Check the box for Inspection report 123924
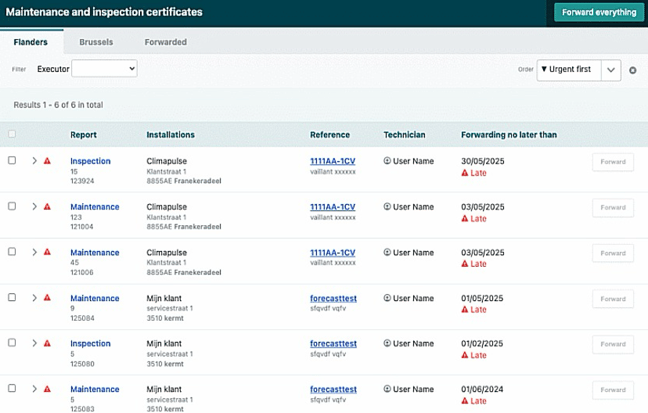 click(x=12, y=160)
